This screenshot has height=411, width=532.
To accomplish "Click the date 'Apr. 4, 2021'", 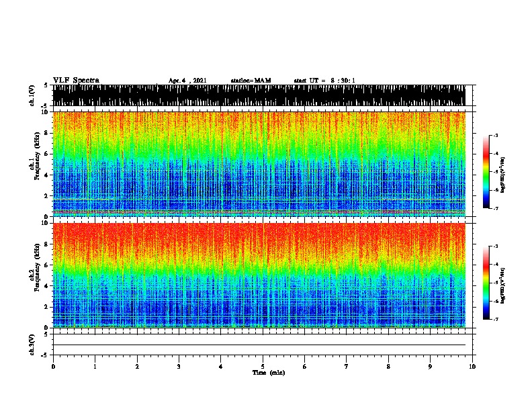I will click(x=187, y=81).
